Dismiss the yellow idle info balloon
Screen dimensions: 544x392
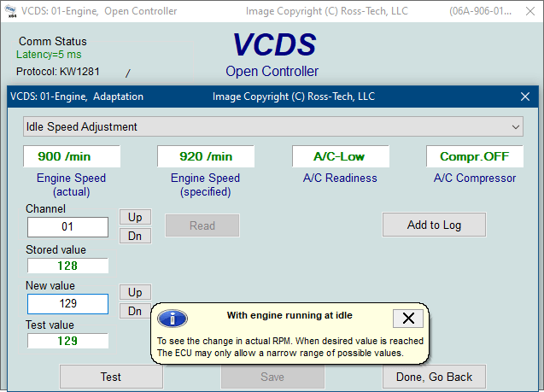click(x=408, y=318)
